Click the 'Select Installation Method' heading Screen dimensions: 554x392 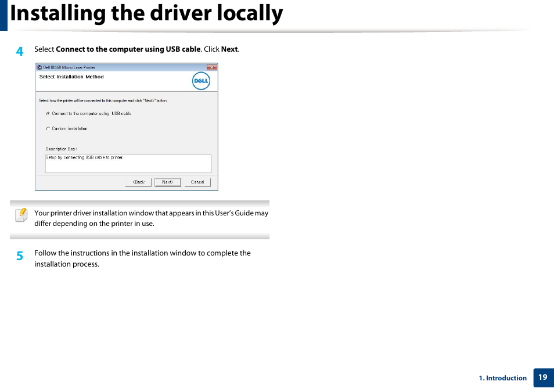(x=71, y=77)
